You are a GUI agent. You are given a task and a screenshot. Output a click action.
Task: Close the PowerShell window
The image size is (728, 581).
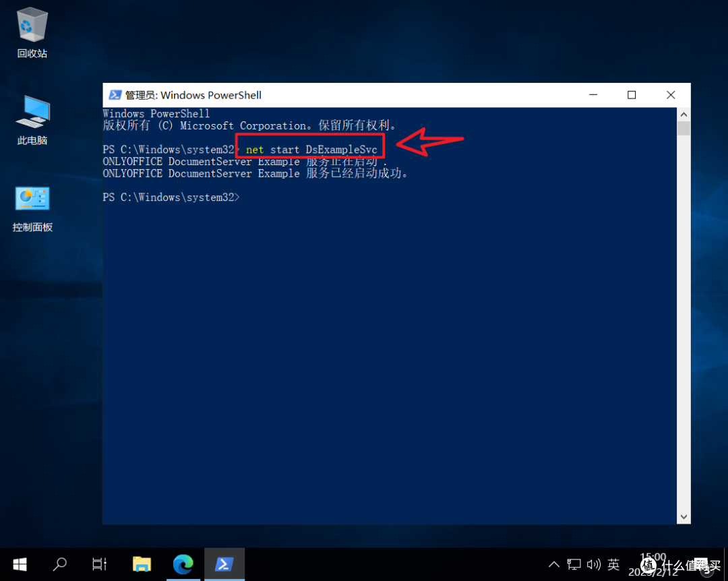[x=671, y=95]
